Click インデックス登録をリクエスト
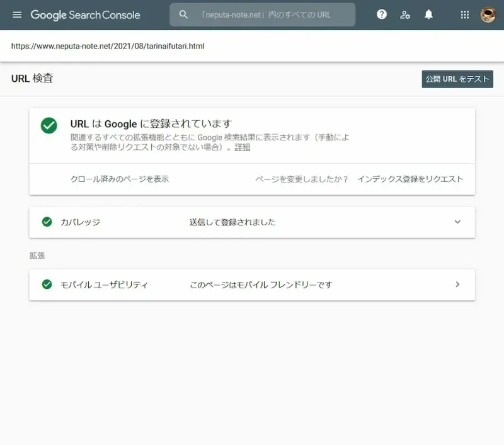This screenshot has width=504, height=445. click(x=410, y=179)
